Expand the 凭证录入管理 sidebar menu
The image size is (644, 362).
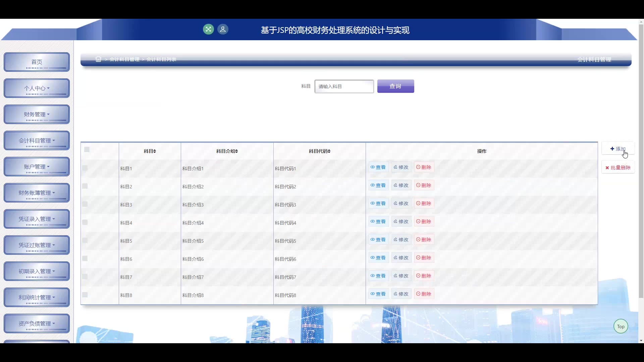click(x=37, y=219)
